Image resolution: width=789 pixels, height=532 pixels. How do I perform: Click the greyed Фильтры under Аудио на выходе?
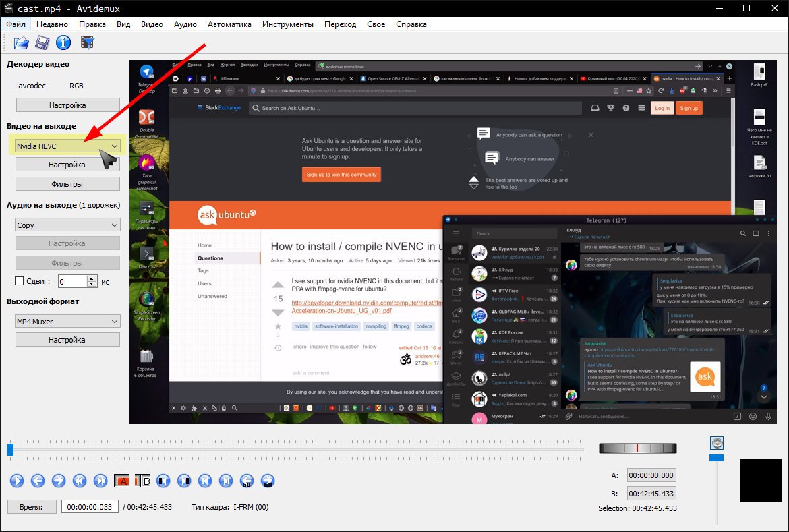tap(67, 263)
